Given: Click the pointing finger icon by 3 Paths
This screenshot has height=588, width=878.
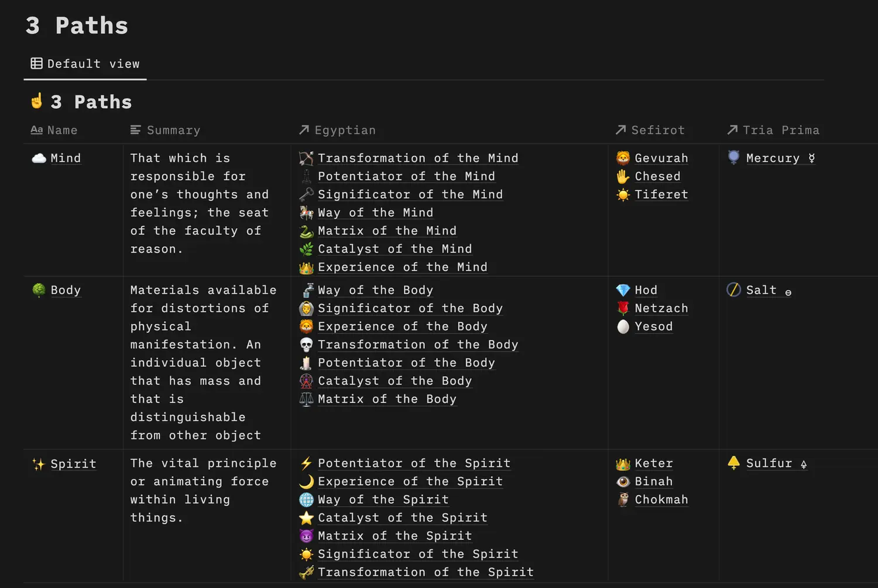Looking at the screenshot, I should point(37,101).
